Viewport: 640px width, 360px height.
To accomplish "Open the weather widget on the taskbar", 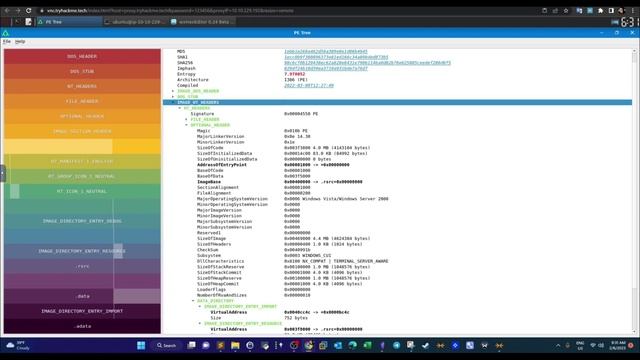I will (18, 346).
